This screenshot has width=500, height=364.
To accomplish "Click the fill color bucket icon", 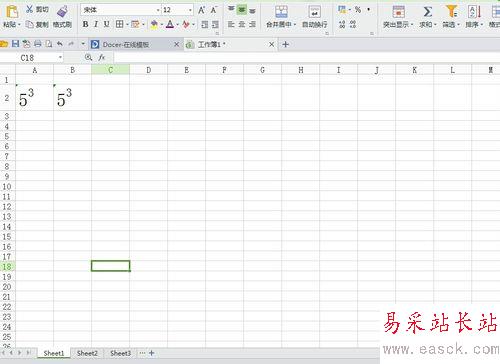I will tap(154, 24).
